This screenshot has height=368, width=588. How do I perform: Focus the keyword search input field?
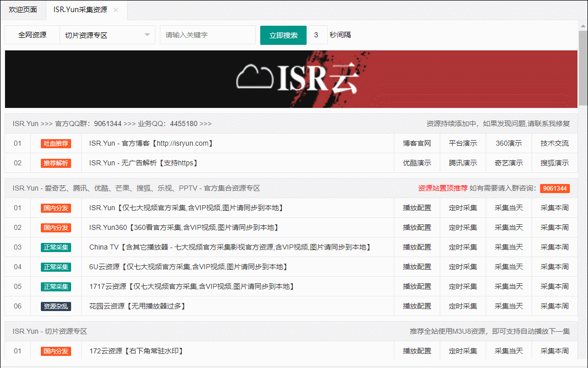click(207, 35)
